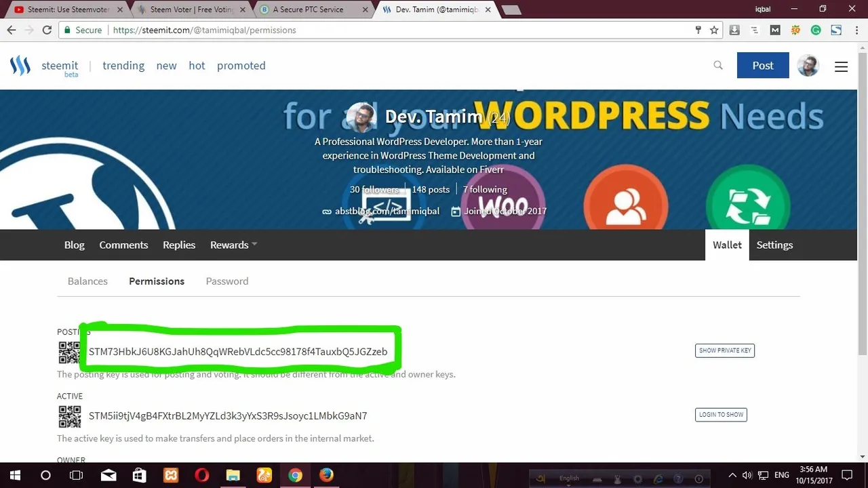The height and width of the screenshot is (488, 868).
Task: Open the abstblog.com/tamimiqbal website link
Action: click(387, 211)
